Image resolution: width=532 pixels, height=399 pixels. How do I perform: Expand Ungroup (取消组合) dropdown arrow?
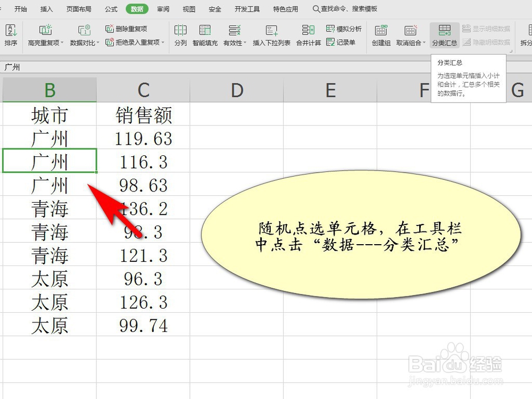click(424, 43)
